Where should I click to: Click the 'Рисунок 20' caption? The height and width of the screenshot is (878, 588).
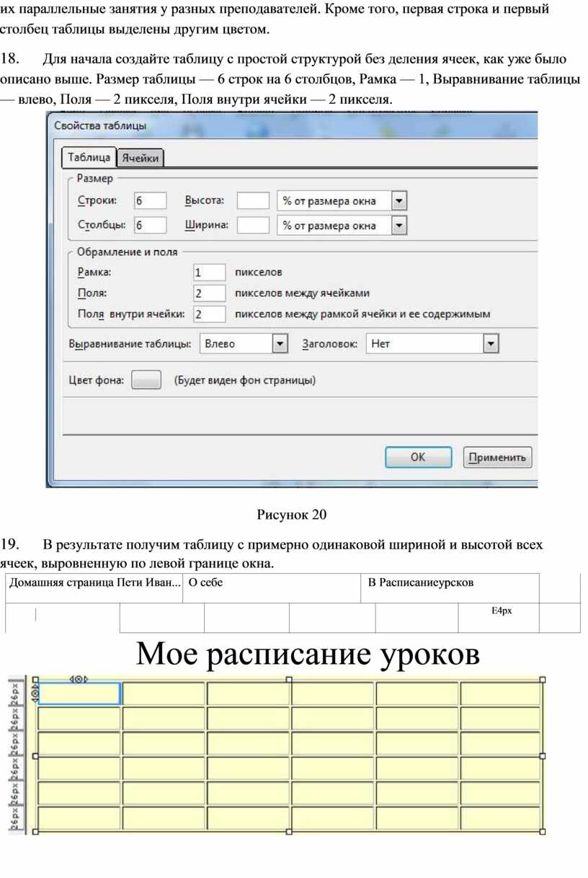(x=292, y=514)
